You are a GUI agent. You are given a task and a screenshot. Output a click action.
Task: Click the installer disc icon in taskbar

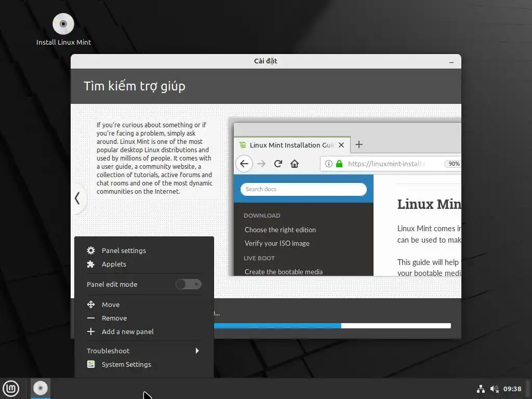coord(41,388)
